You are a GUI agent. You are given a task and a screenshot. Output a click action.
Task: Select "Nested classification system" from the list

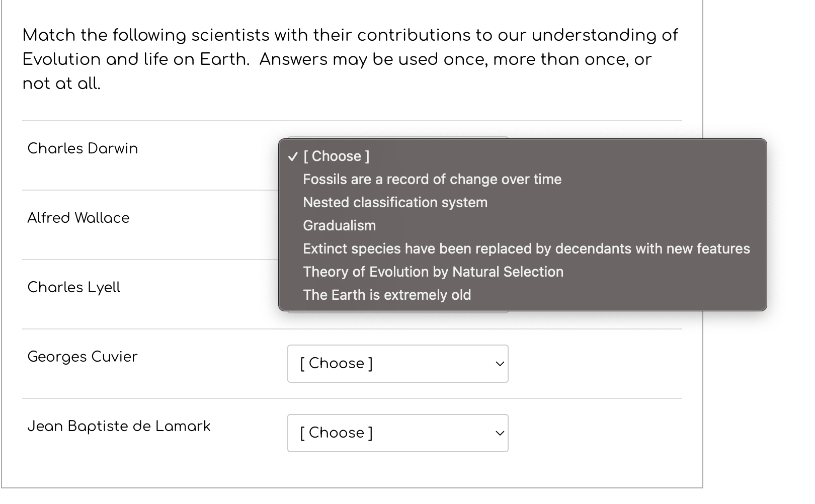(x=394, y=202)
